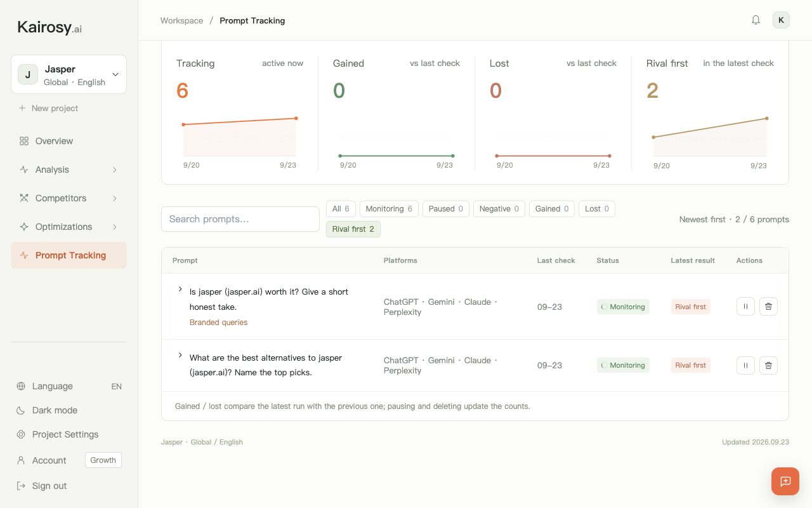This screenshot has width=812, height=508.
Task: Delete the 'best alternatives to jasper' prompt
Action: tap(768, 365)
